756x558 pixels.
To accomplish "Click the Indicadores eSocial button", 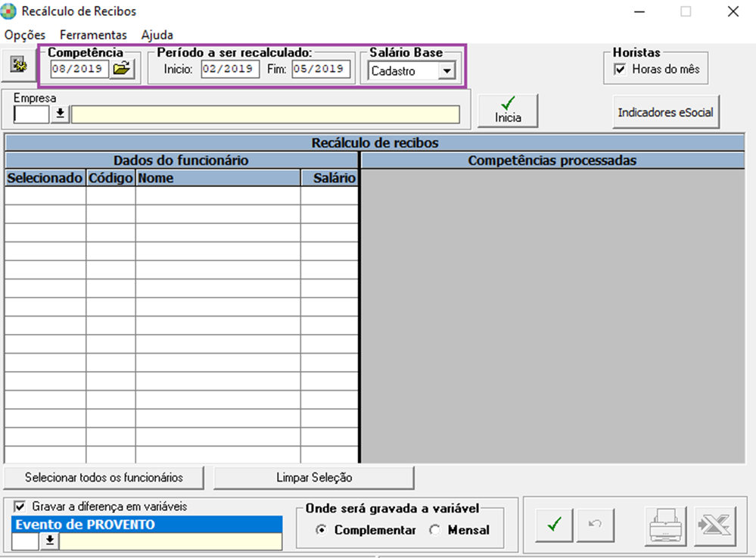I will pos(665,112).
